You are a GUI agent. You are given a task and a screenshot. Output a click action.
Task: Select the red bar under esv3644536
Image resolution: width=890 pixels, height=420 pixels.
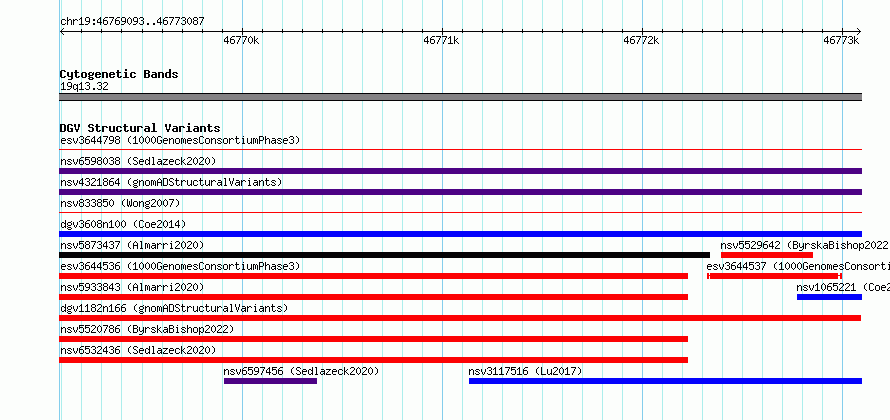pyautogui.click(x=373, y=276)
